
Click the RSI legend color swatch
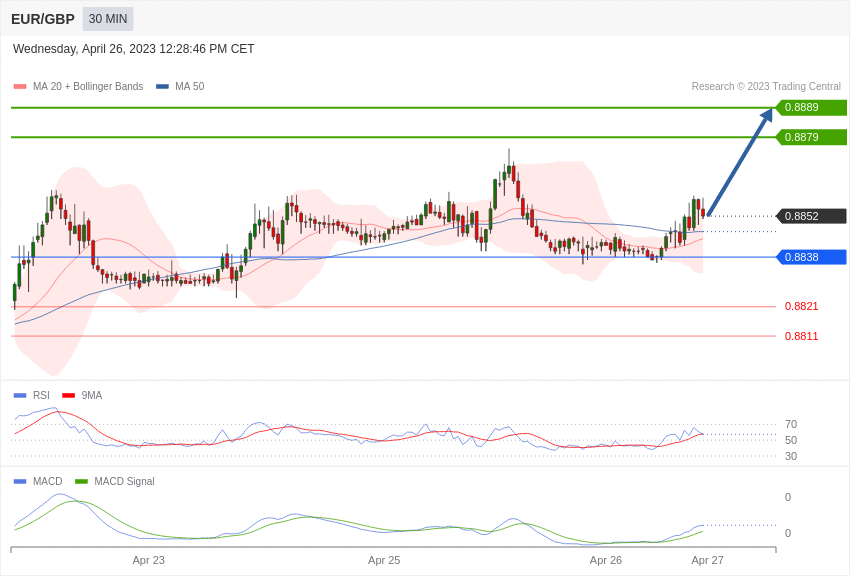point(20,396)
